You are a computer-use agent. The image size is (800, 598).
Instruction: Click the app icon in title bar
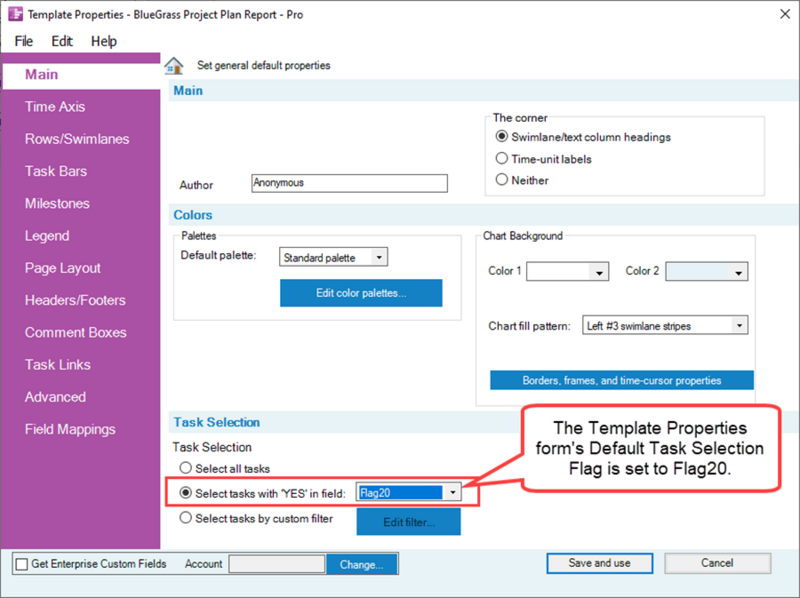click(x=16, y=14)
